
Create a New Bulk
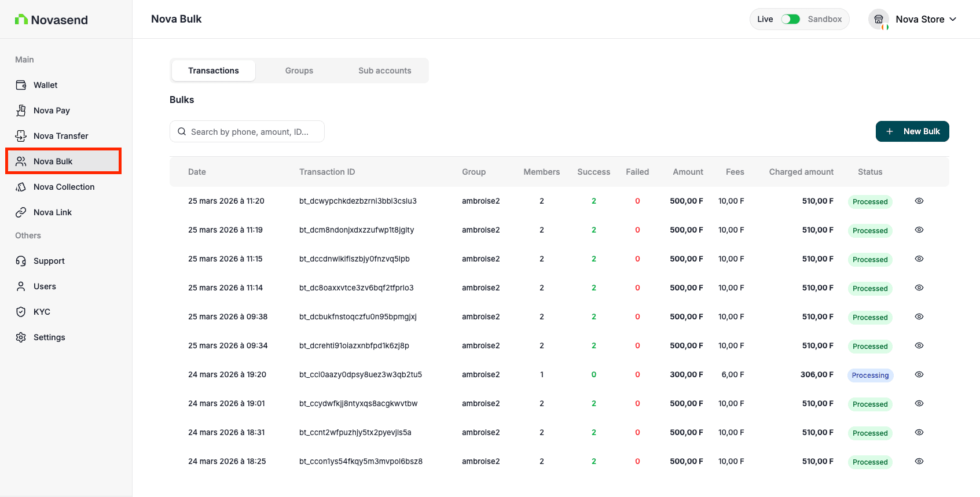pyautogui.click(x=912, y=131)
